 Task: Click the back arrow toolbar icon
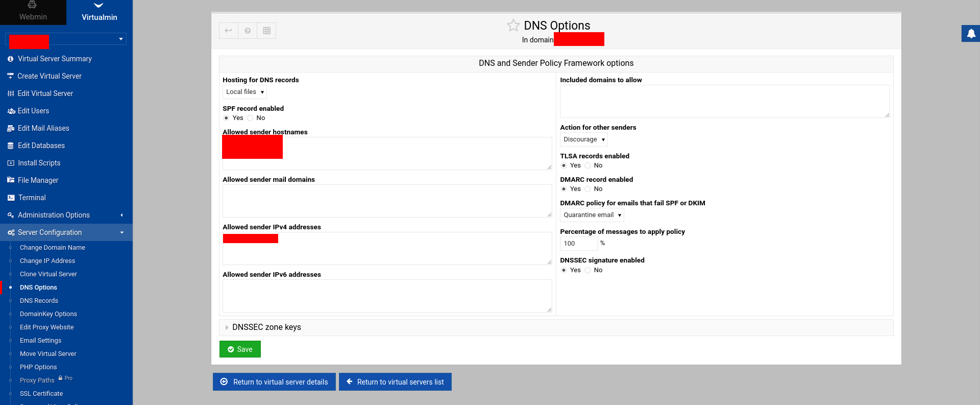point(228,31)
